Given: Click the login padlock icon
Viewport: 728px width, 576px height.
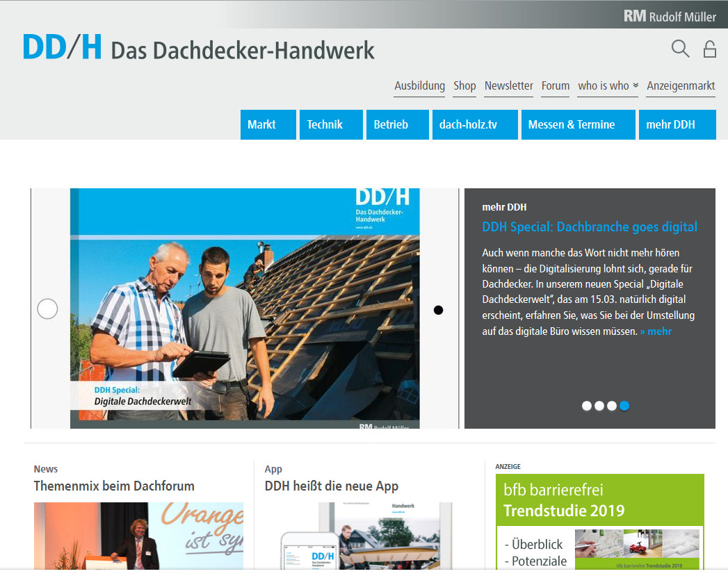Looking at the screenshot, I should (709, 49).
